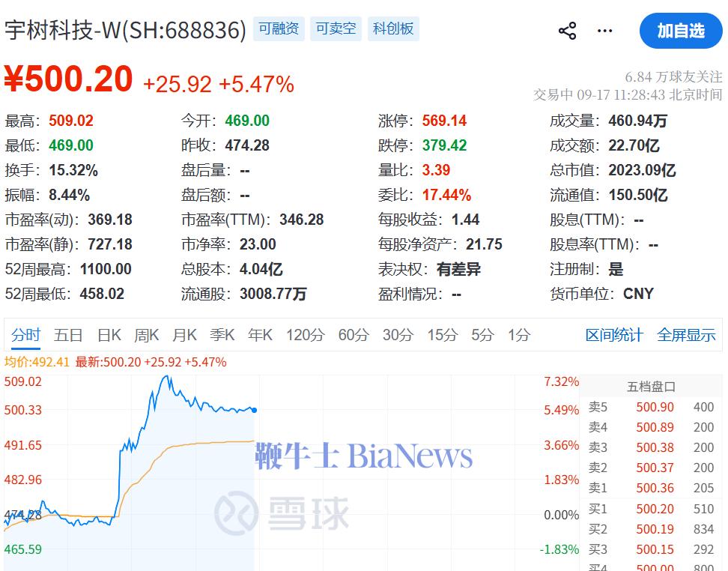Click the 科创板 tag

(393, 28)
